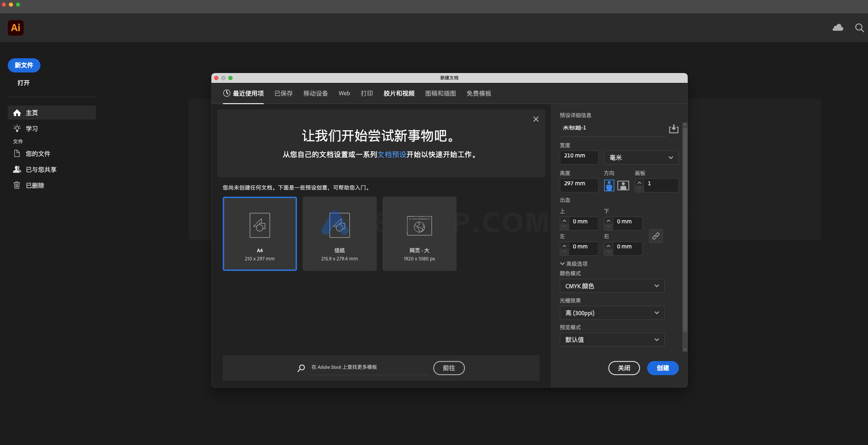
Task: Open the CMYK 颜色 color mode dropdown
Action: 612,286
